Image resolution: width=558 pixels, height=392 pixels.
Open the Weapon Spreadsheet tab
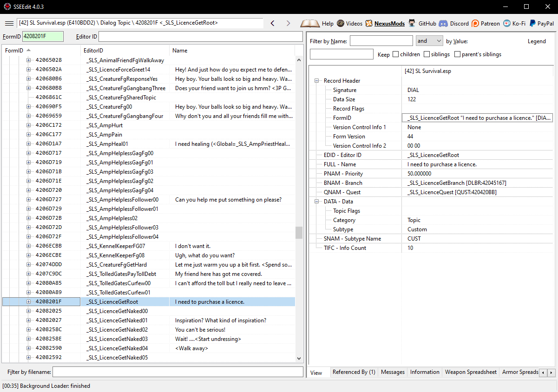tap(471, 372)
